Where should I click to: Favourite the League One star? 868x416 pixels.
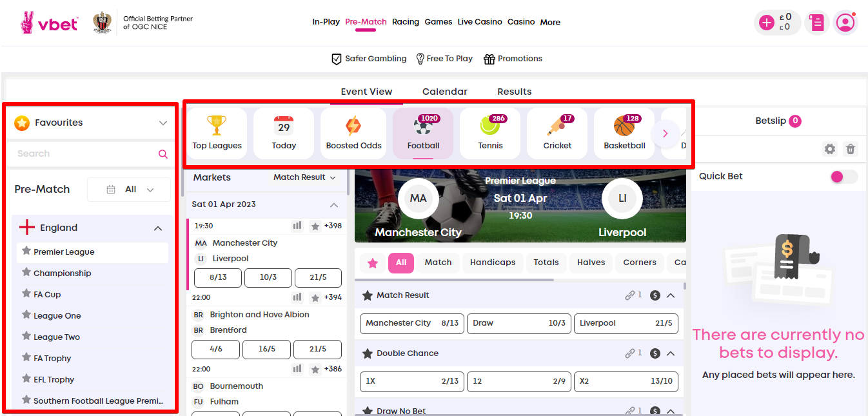pos(26,315)
